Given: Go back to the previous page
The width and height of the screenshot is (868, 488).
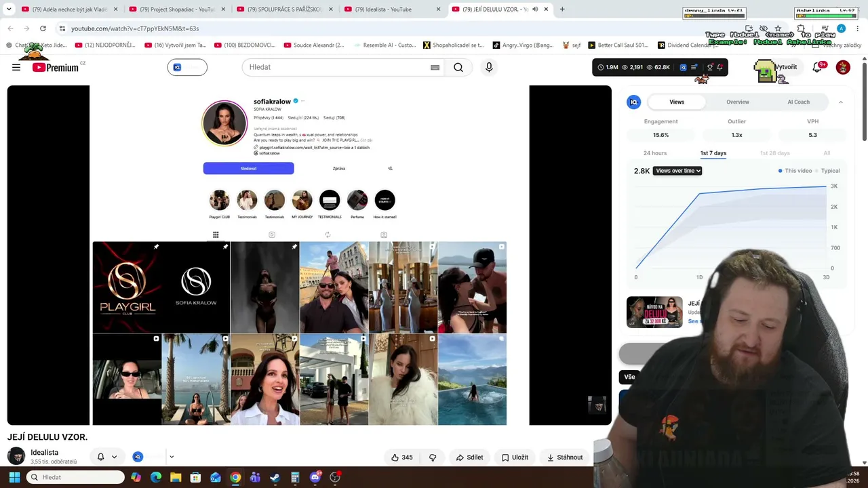Looking at the screenshot, I should pos(10,28).
